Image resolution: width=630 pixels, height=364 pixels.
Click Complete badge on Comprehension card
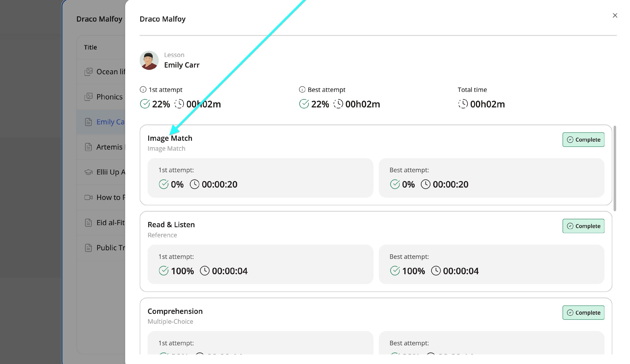point(583,313)
